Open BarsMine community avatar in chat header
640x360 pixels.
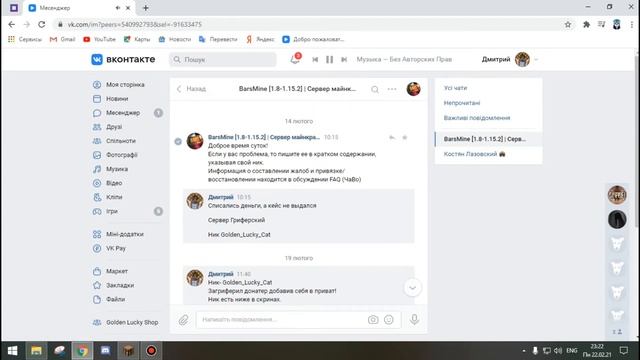coord(413,89)
